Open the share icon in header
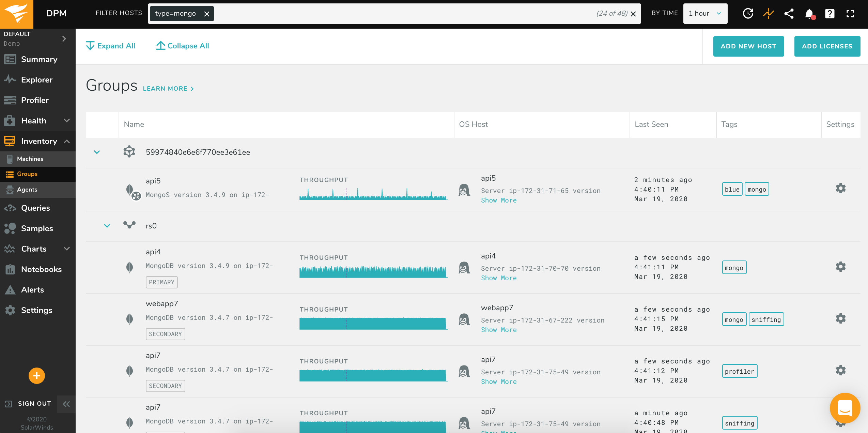Viewport: 868px width, 433px height. [789, 14]
